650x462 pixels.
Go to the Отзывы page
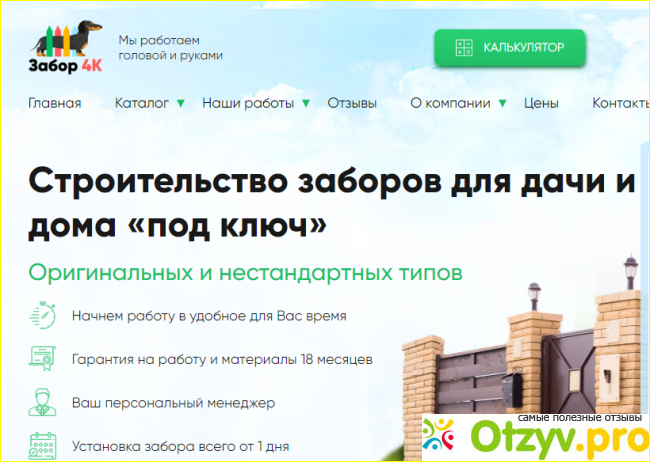coord(352,103)
